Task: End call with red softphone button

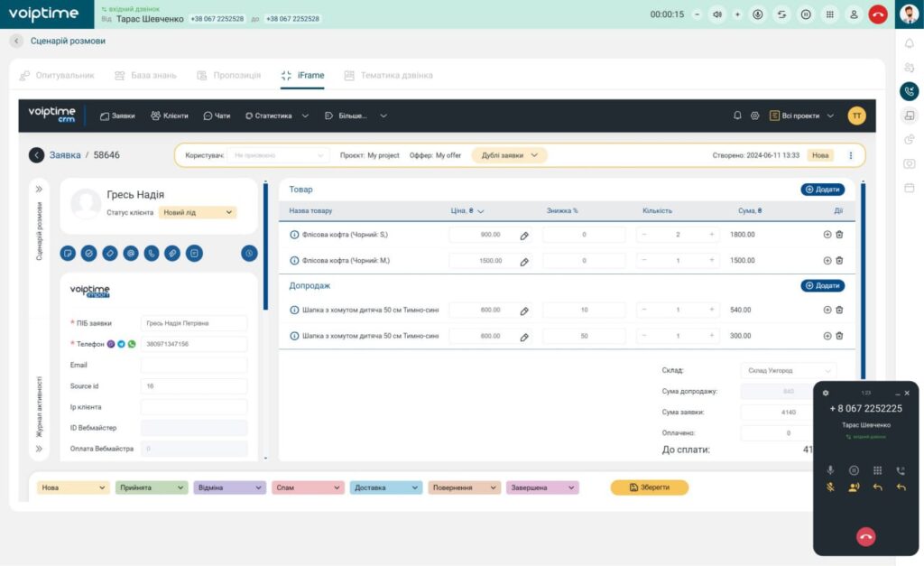Action: [x=865, y=536]
